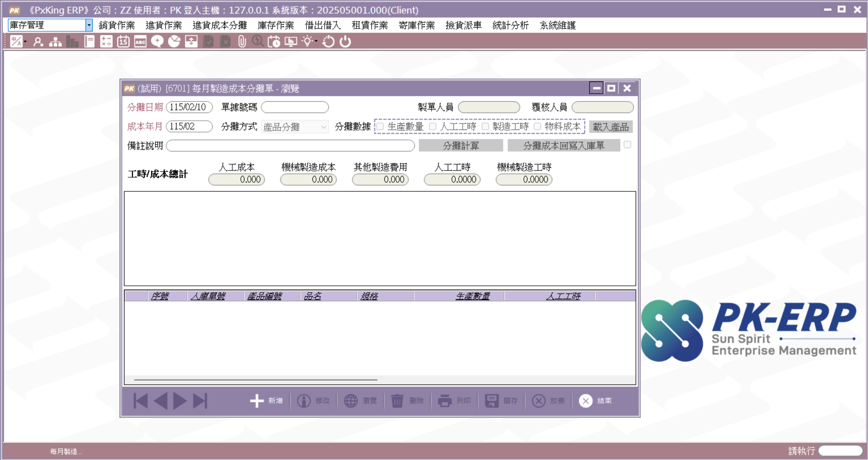Image resolution: width=868 pixels, height=460 pixels.
Task: Open the organization chart icon
Action: (55, 42)
